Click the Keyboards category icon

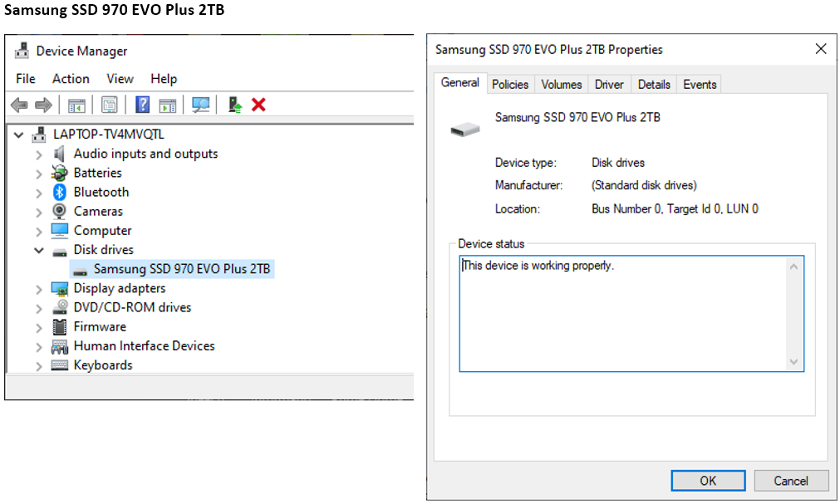[60, 365]
